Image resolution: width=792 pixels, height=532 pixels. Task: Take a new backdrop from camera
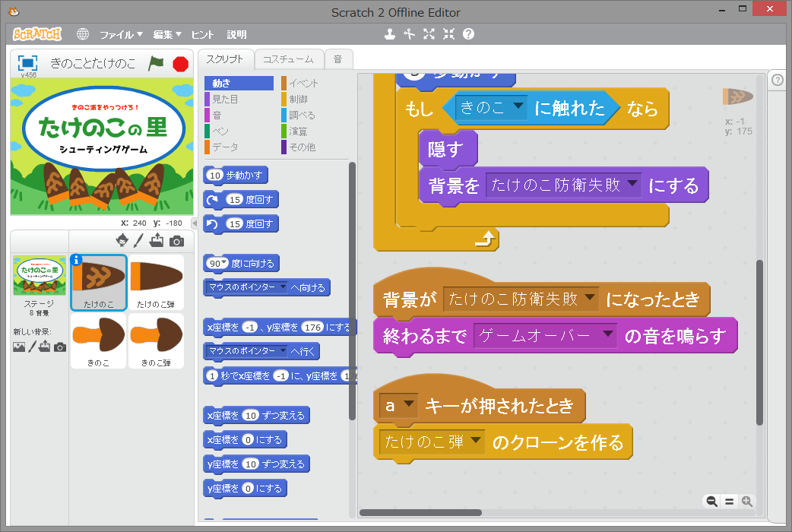[60, 347]
